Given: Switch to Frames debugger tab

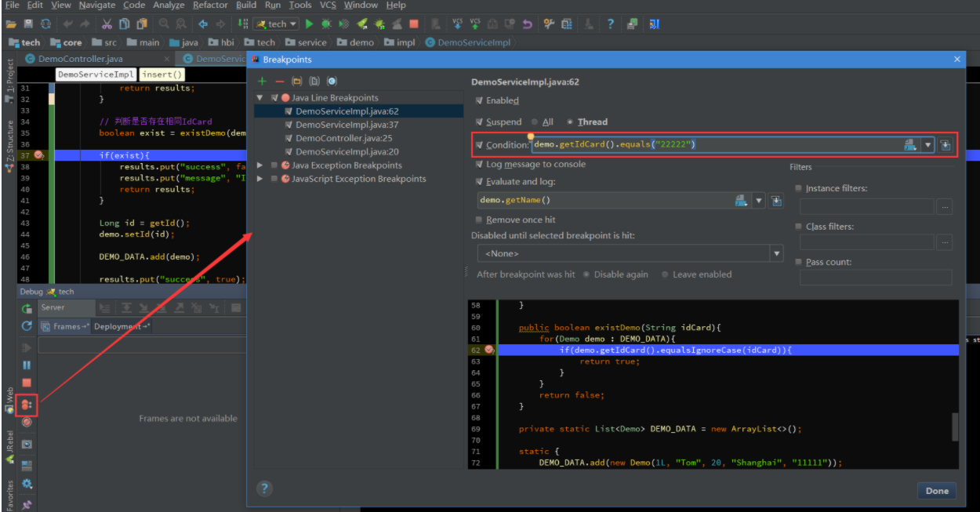Looking at the screenshot, I should click(x=66, y=327).
